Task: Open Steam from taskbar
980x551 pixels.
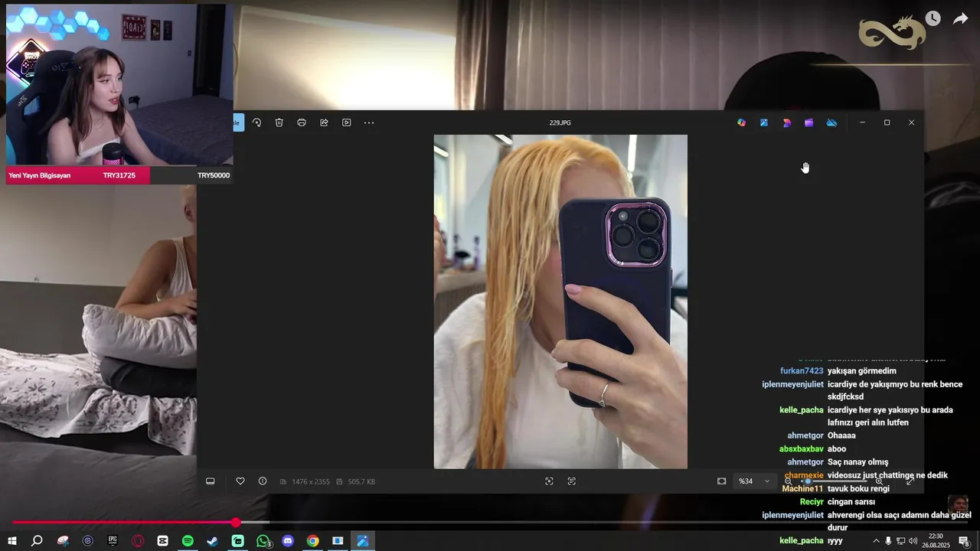Action: 213,541
